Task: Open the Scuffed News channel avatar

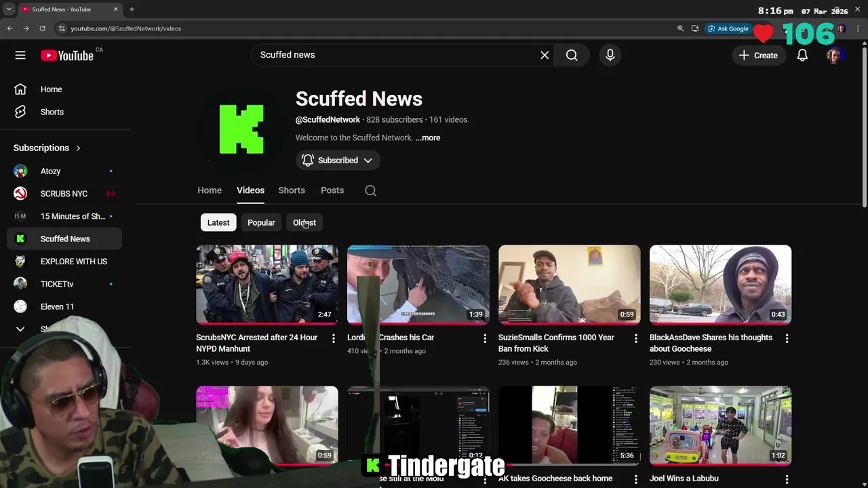Action: [241, 129]
